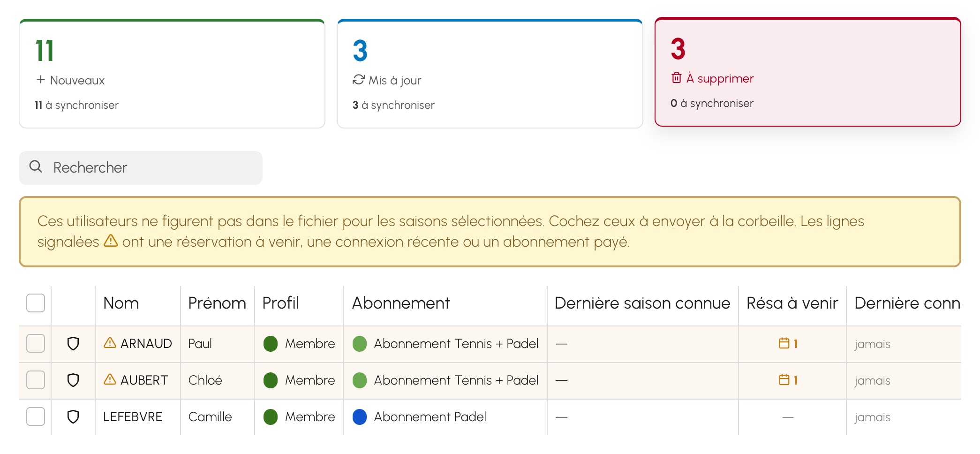This screenshot has width=980, height=454.
Task: Select the checkbox for Camille LEFEBVRE
Action: [x=36, y=416]
